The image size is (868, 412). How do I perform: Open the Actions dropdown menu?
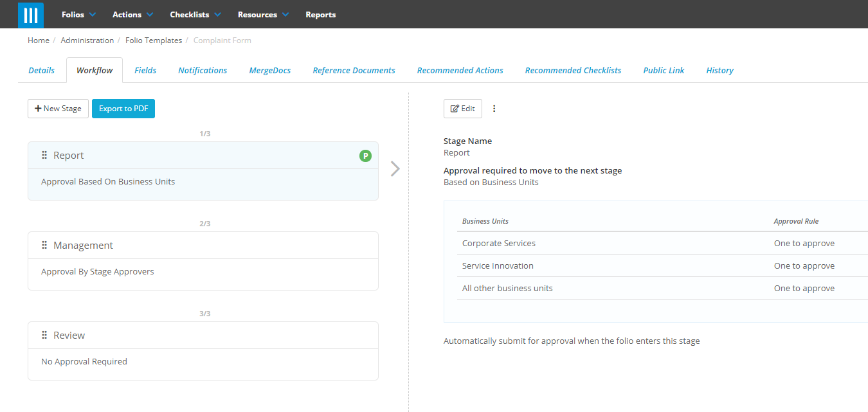pos(127,14)
